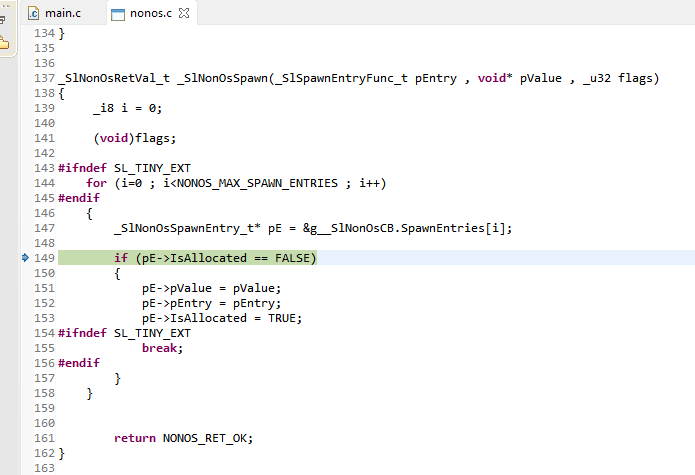
Task: Click '#endif' on line 145
Action: click(79, 198)
